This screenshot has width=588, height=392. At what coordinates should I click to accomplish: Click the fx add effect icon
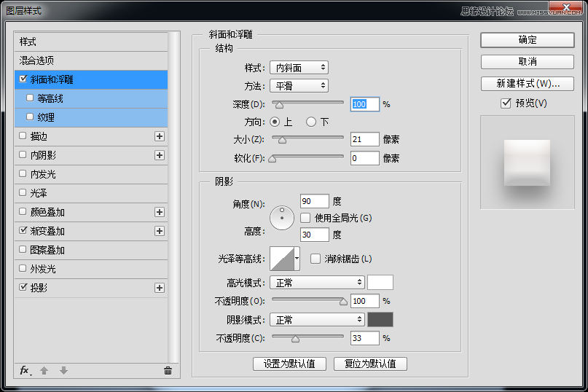24,371
